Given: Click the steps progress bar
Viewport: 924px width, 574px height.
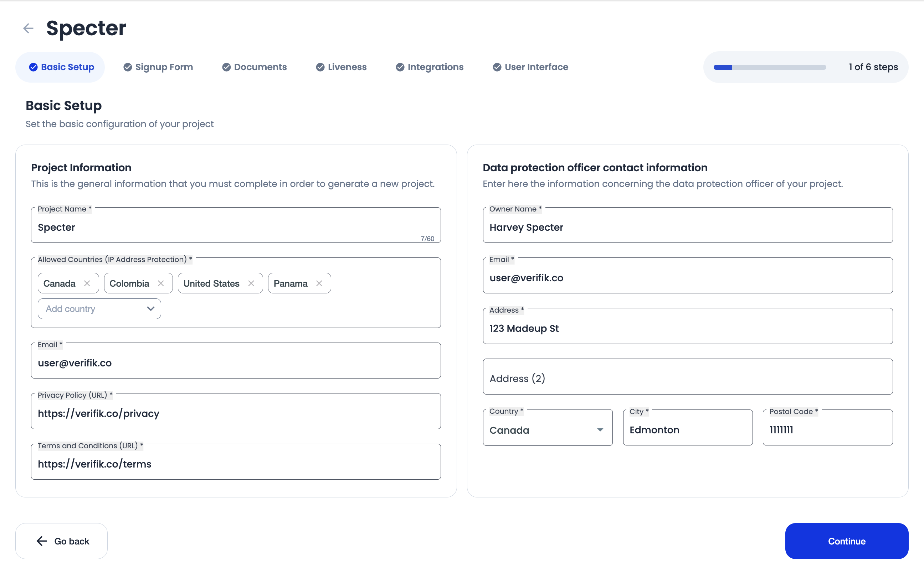Looking at the screenshot, I should pos(769,67).
